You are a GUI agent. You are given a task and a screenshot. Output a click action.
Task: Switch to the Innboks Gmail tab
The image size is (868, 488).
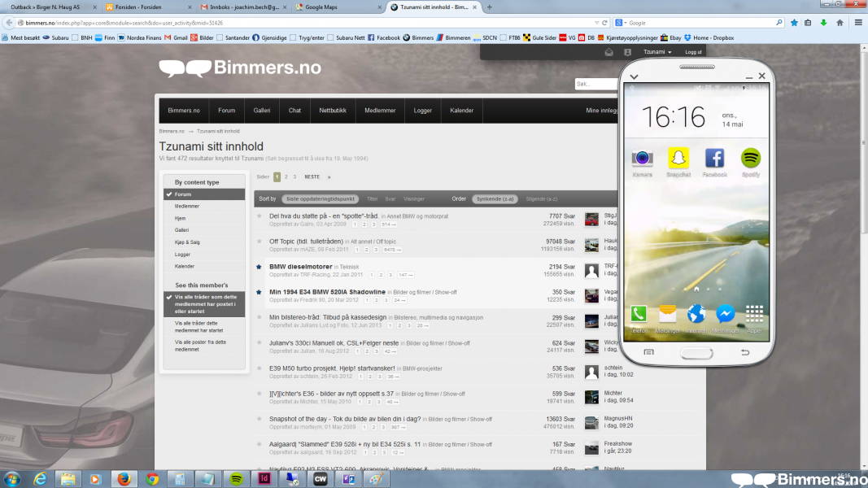click(243, 7)
